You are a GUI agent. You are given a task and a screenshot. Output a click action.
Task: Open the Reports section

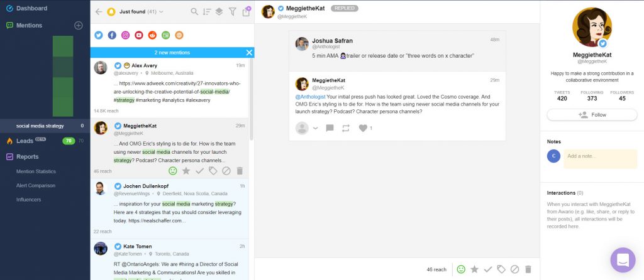click(23, 156)
